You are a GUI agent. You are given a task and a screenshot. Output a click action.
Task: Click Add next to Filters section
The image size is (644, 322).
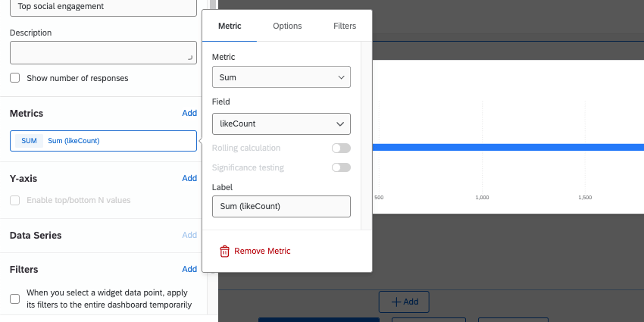189,269
